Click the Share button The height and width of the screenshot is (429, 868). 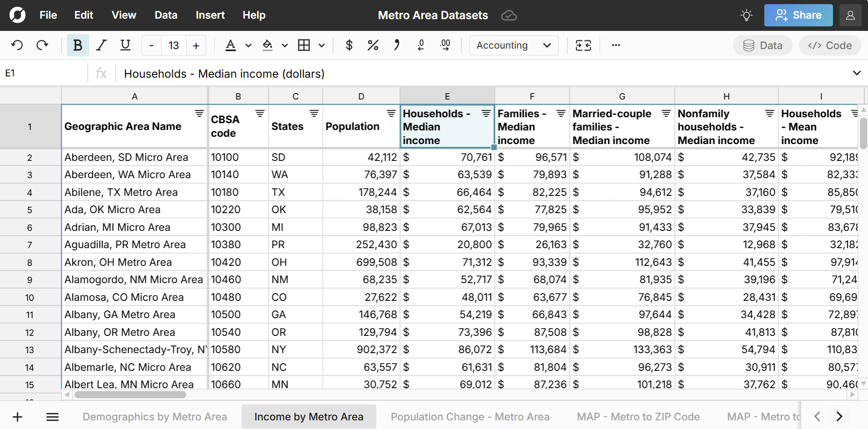tap(798, 15)
